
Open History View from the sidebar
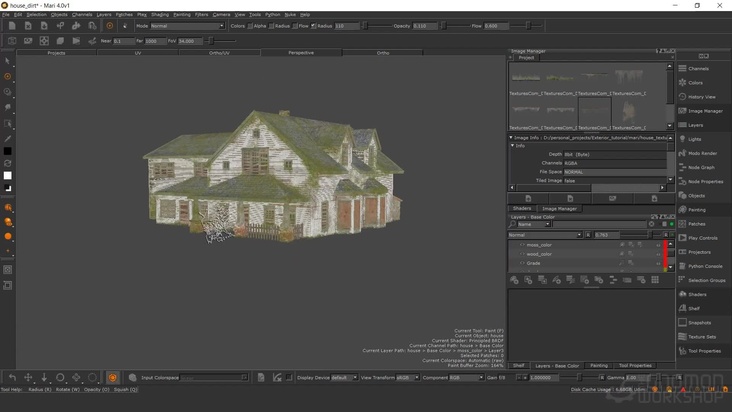click(704, 97)
